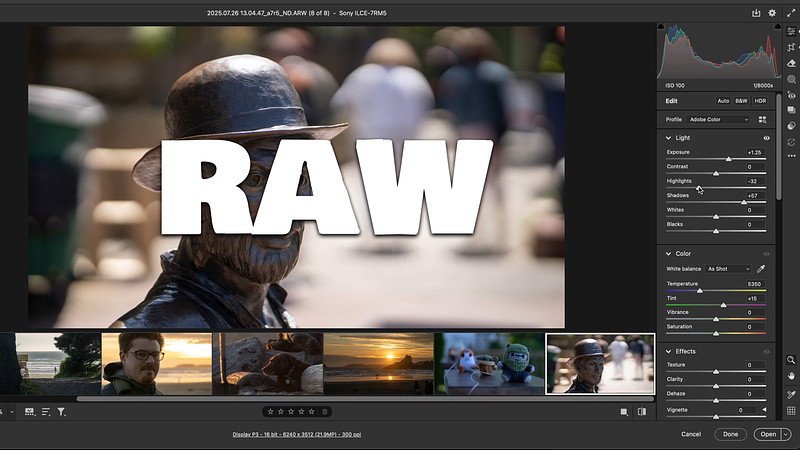Set rating to fifth star

(311, 412)
